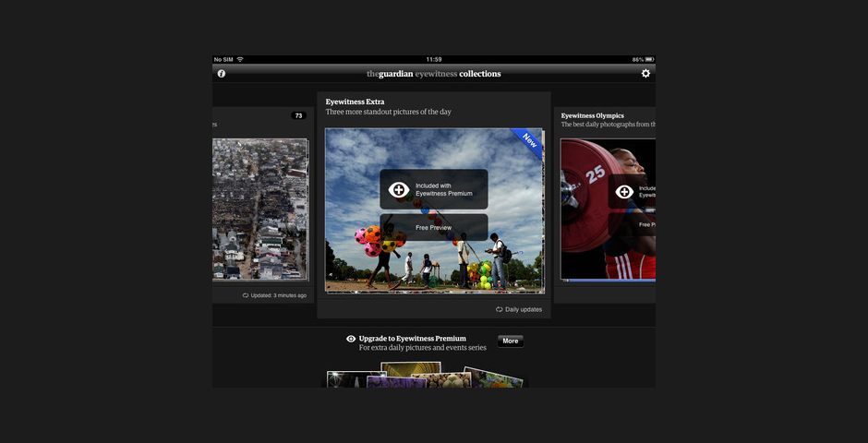Tap the battery indicator icon
This screenshot has height=443, width=868.
(x=649, y=59)
